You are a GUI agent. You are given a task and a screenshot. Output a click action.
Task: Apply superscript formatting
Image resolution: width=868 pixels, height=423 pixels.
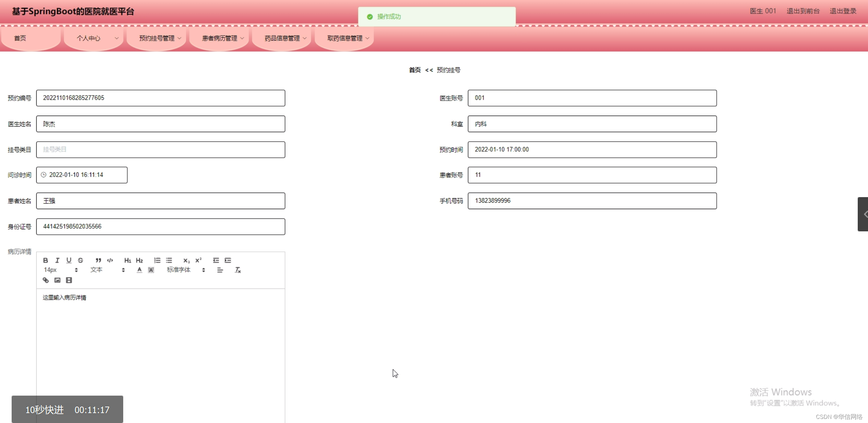[x=199, y=260]
